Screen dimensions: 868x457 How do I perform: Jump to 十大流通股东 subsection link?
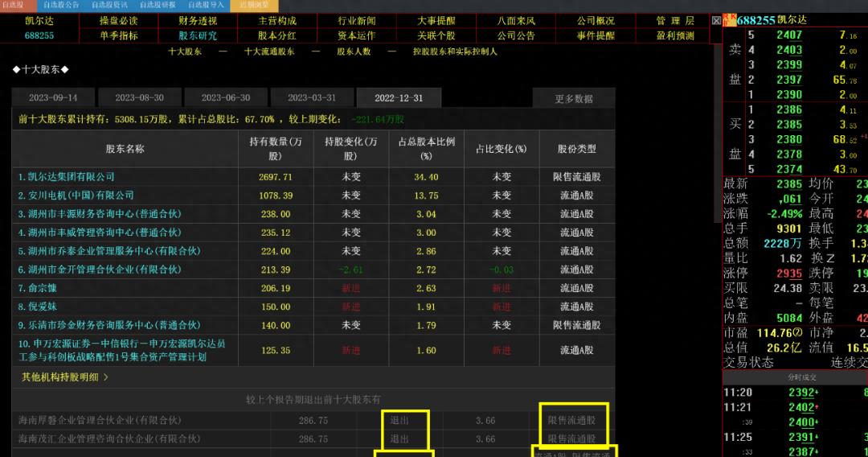tap(269, 51)
